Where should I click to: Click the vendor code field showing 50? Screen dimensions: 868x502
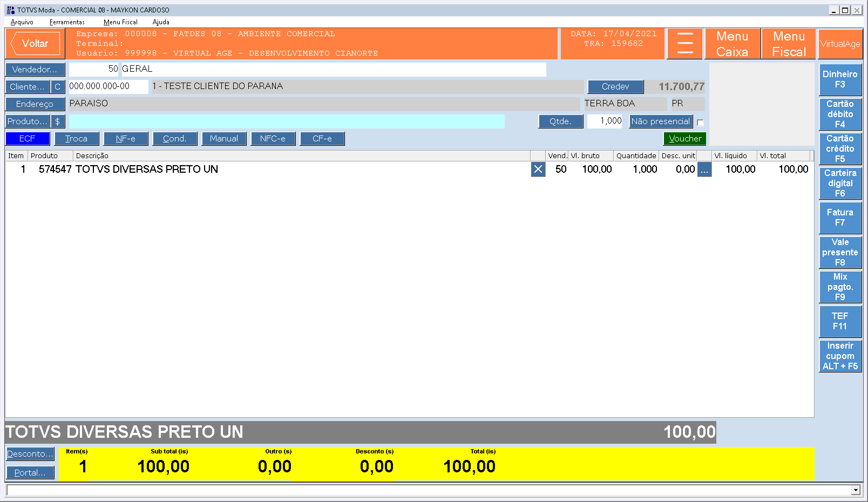point(94,69)
